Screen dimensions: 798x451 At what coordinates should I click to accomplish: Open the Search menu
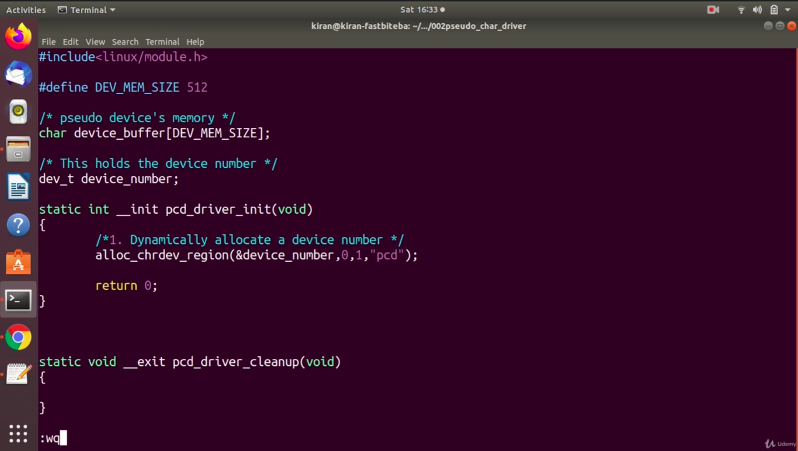(125, 42)
